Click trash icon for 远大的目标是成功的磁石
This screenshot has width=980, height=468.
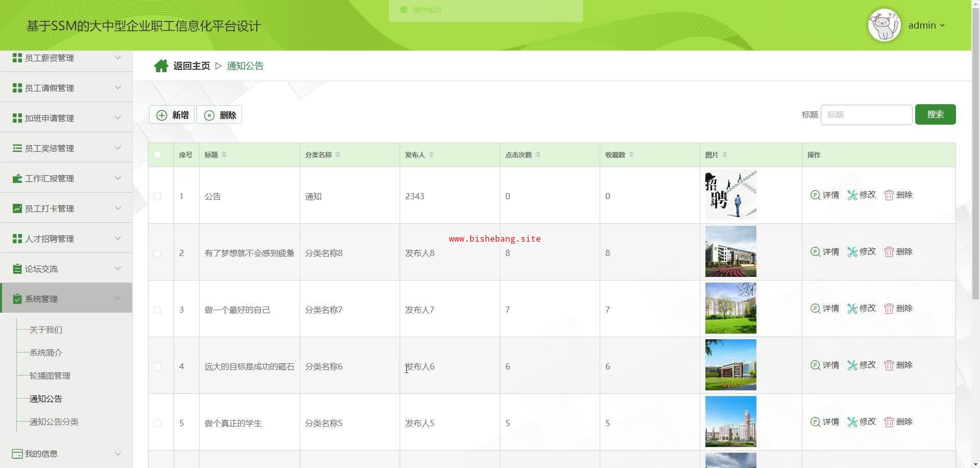point(889,365)
